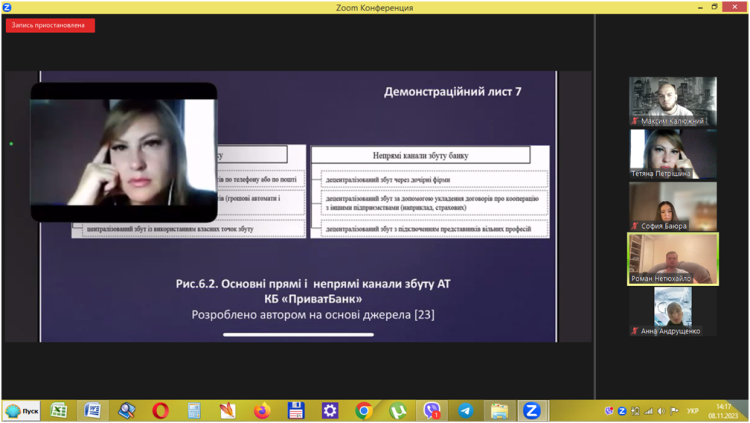This screenshot has height=423, width=750.
Task: Click the Пуск start button
Action: (x=24, y=410)
